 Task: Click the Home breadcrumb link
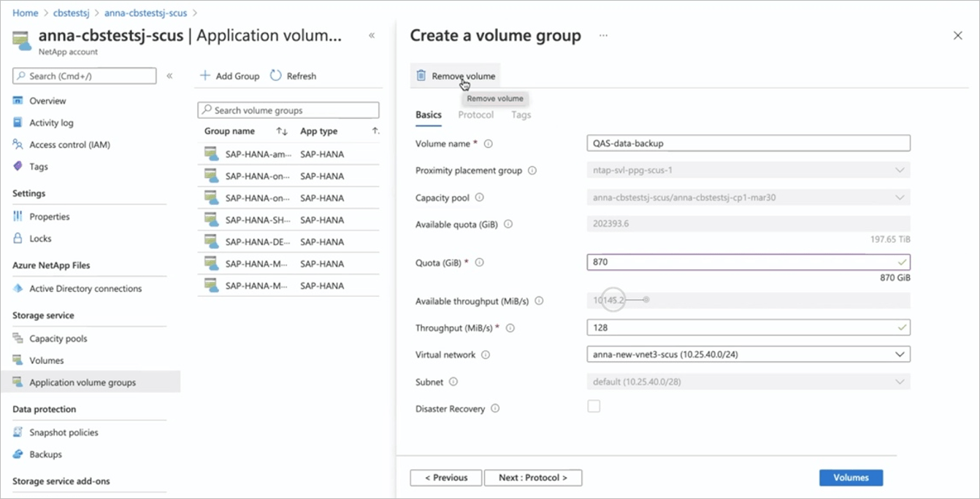point(26,12)
